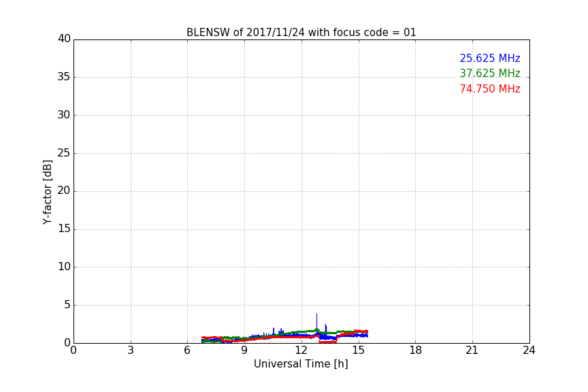Click the x-axis tick label 21
The image size is (588, 392).
click(472, 350)
